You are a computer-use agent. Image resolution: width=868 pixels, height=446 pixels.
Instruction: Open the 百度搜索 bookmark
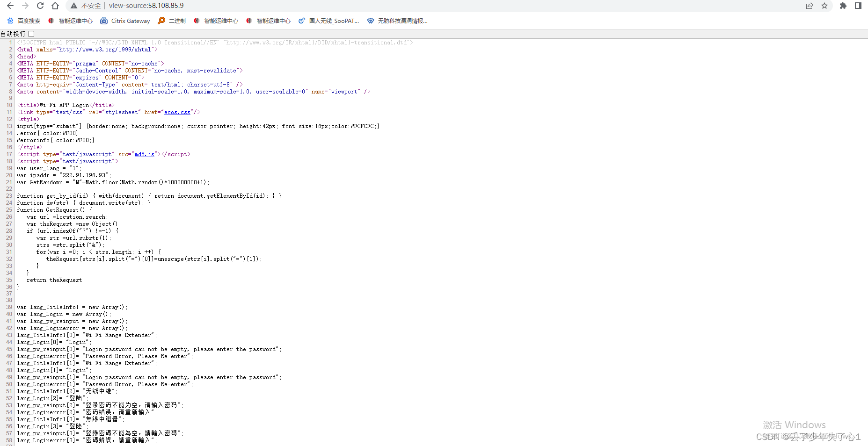point(23,21)
